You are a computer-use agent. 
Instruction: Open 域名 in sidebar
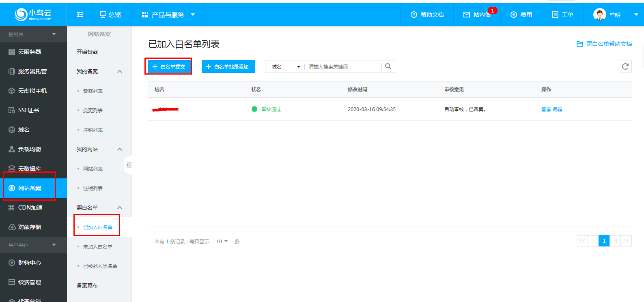[x=33, y=130]
